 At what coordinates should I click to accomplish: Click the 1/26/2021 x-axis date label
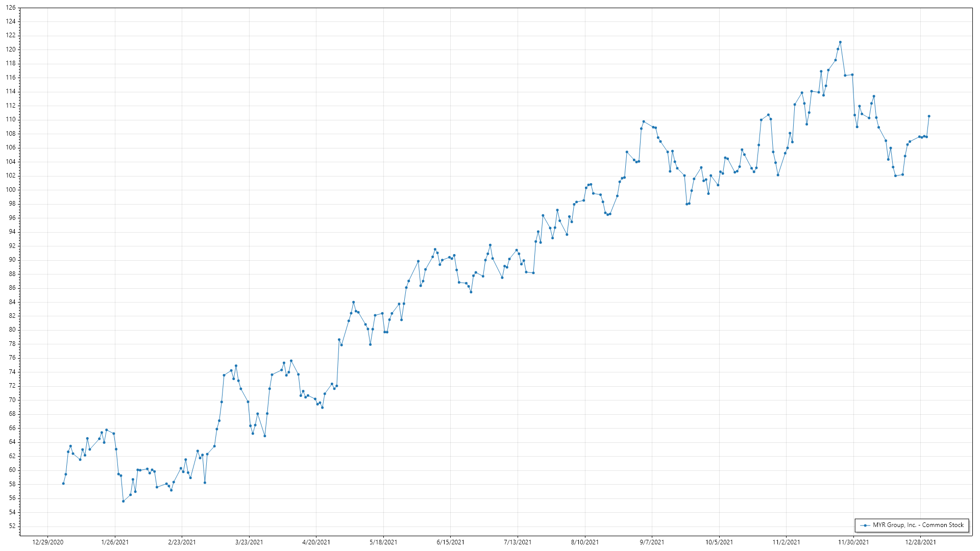(x=115, y=542)
